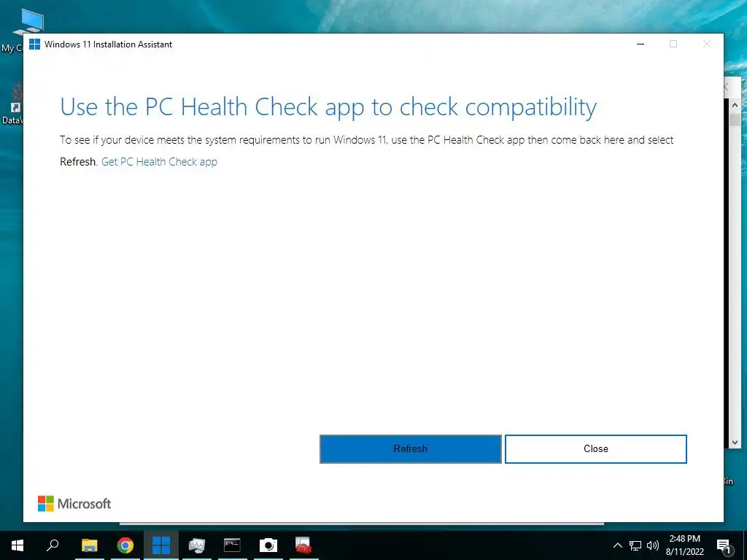The height and width of the screenshot is (560, 747).
Task: Open the red toolbox taskbar icon
Action: coord(303,545)
